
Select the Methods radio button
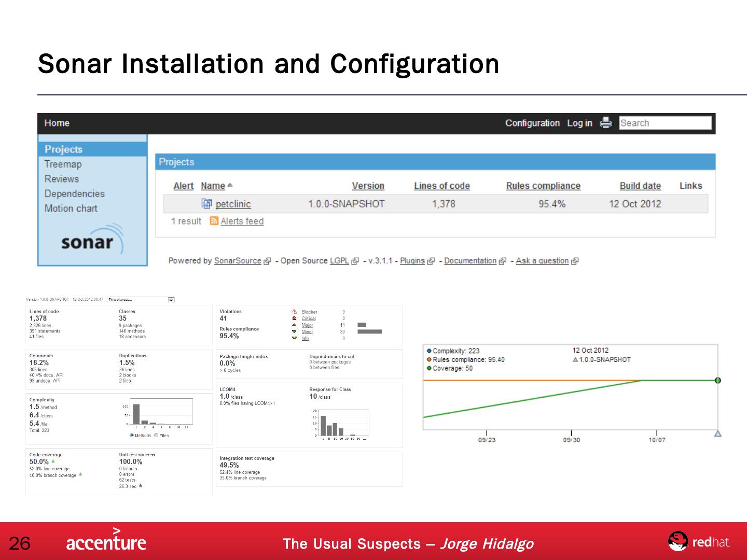tap(132, 436)
